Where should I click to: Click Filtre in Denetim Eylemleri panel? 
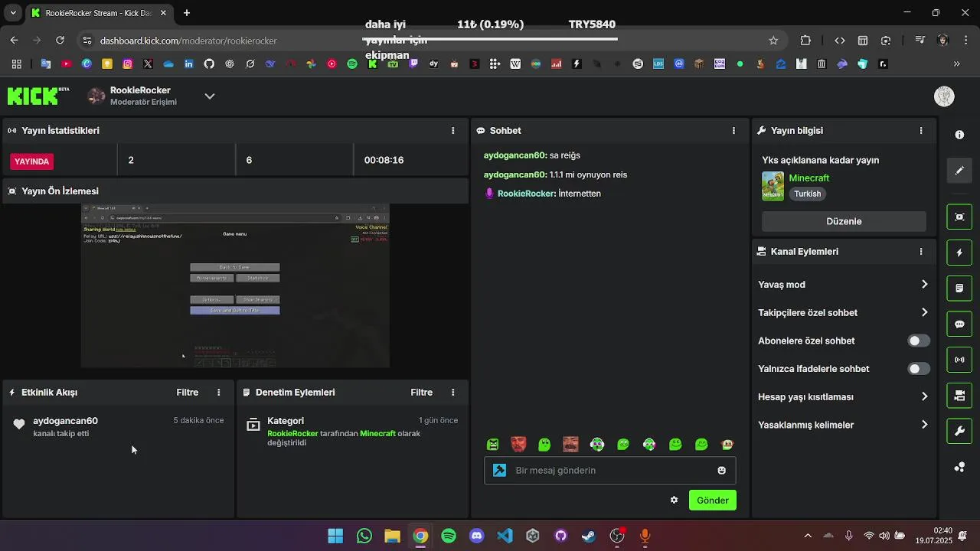point(422,393)
